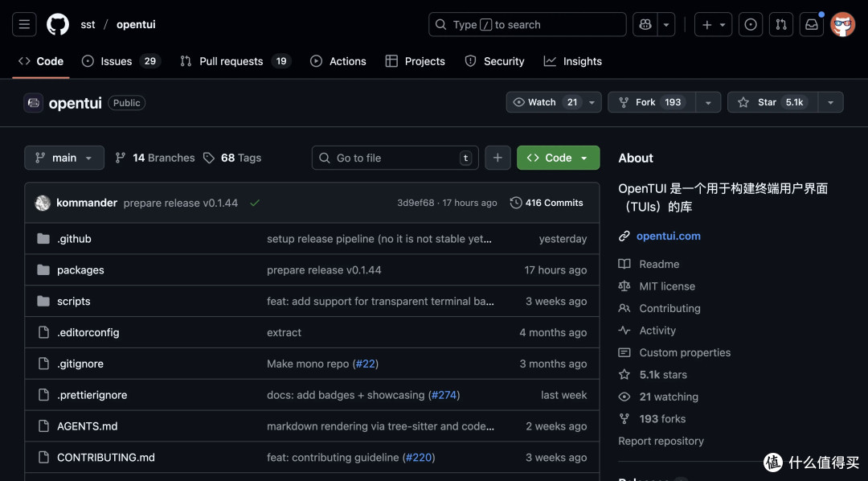
Task: Open the scripts folder
Action: click(74, 302)
